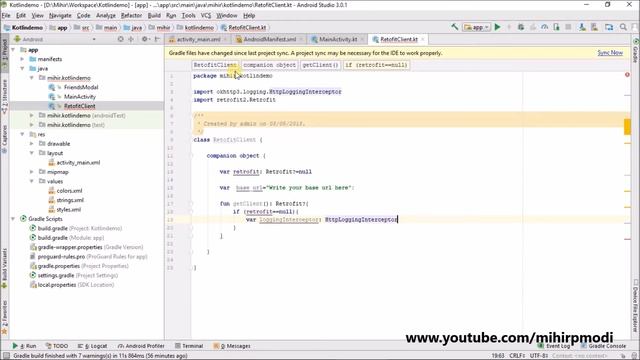Open the 4: Run tool window
Screen dimensions: 640x360
pyautogui.click(x=24, y=346)
